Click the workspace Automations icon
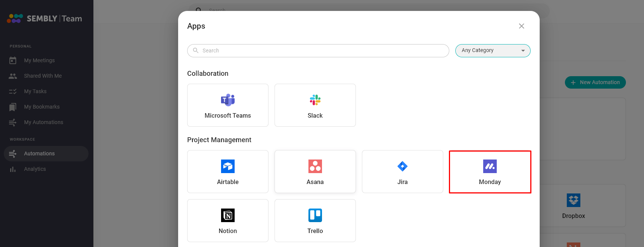644x247 pixels. point(13,153)
